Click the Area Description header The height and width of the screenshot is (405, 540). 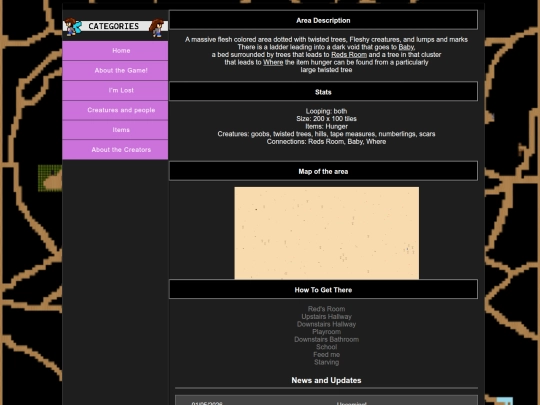click(323, 20)
